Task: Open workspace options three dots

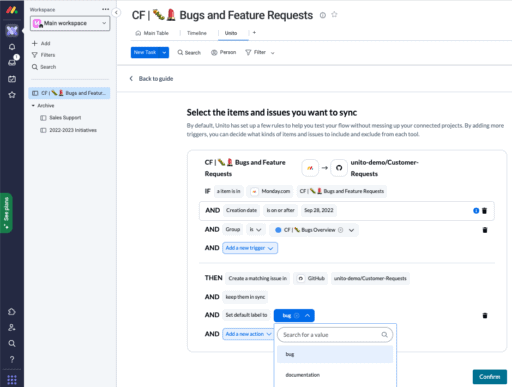Action: (105, 9)
